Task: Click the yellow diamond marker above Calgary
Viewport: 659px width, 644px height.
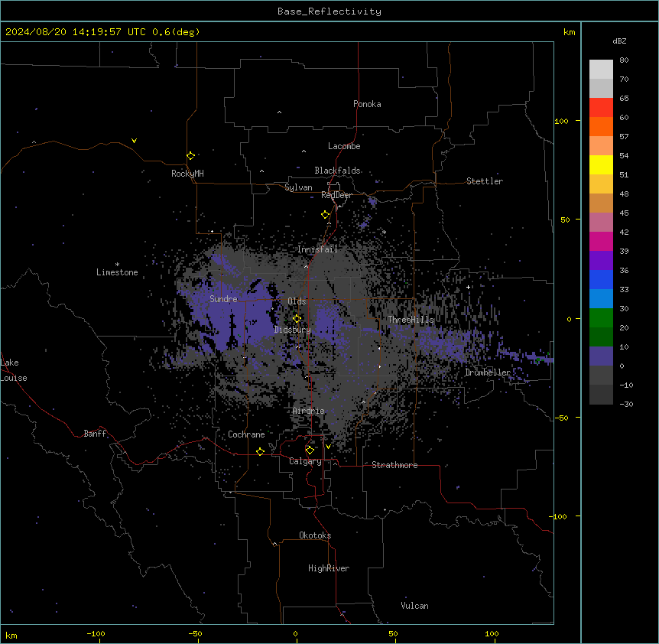Action: point(310,450)
